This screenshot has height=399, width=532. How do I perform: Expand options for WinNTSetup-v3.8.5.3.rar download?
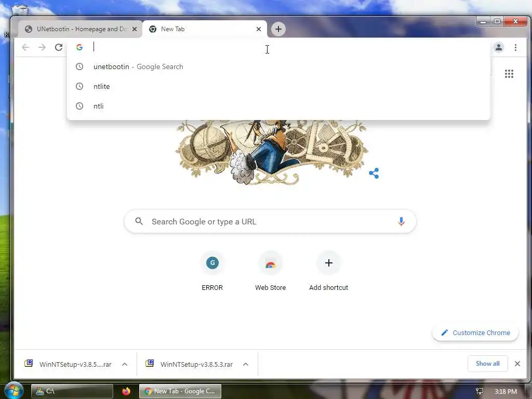tap(246, 364)
